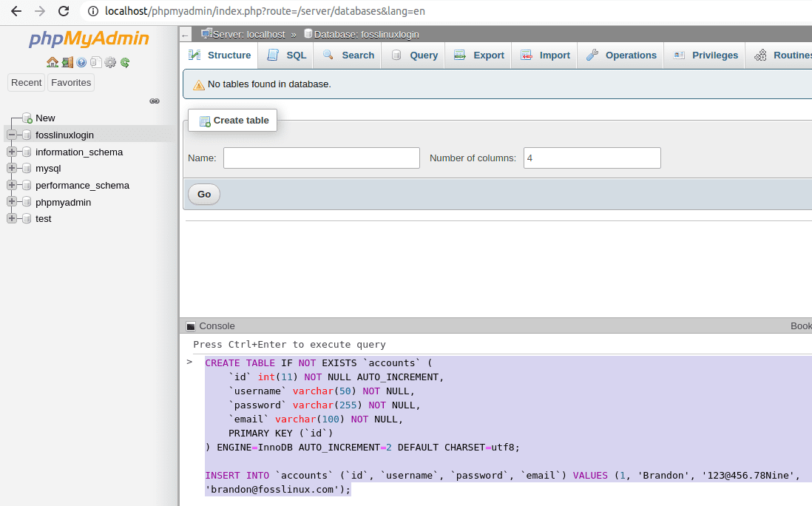The image size is (812, 506).
Task: Click Bookmarks button in console bar
Action: pos(801,326)
